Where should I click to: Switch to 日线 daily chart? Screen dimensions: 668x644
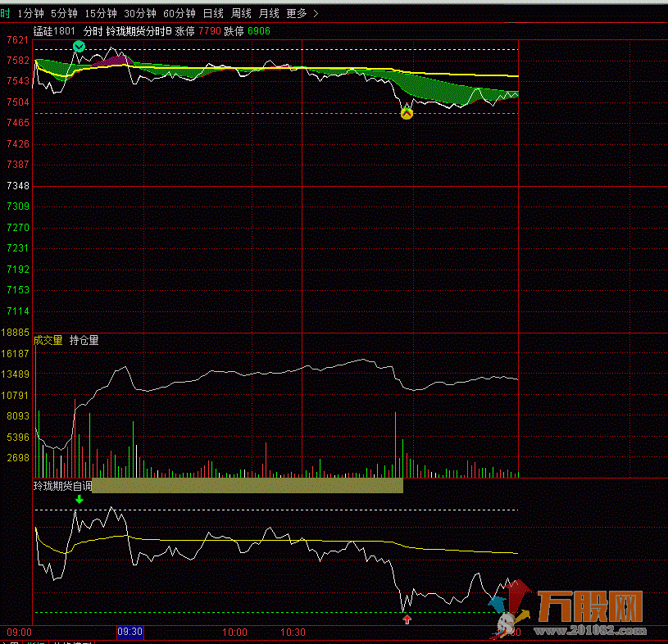pyautogui.click(x=213, y=13)
